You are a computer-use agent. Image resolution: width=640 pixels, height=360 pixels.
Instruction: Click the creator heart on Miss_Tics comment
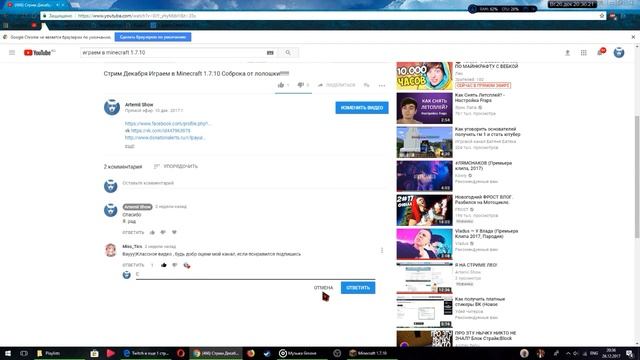pyautogui.click(x=187, y=265)
